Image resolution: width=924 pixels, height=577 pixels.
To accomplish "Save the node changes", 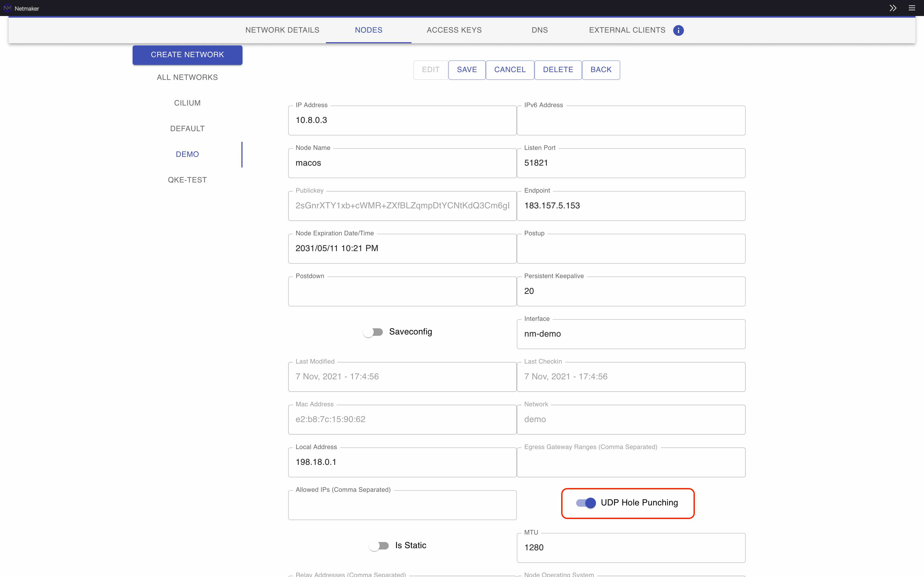I will pyautogui.click(x=467, y=70).
